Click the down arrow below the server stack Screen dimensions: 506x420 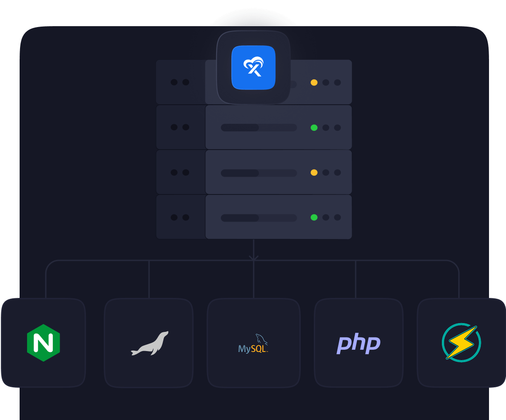click(254, 257)
